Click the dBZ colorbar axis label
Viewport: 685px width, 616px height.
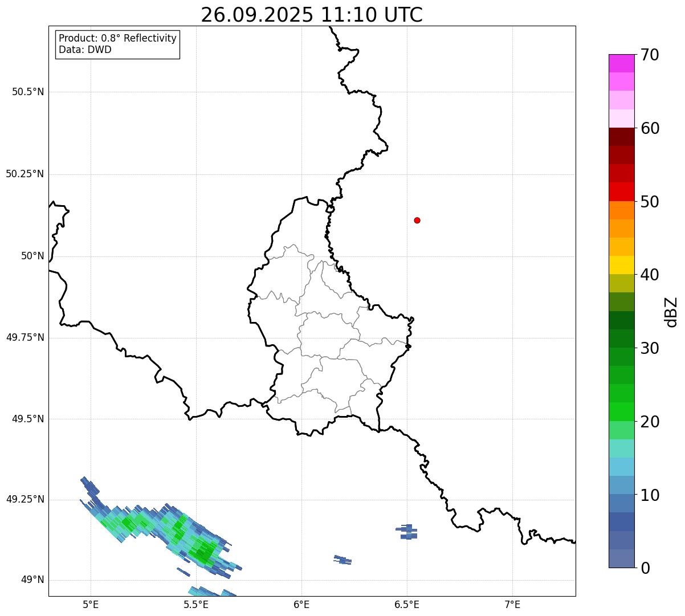pos(671,312)
